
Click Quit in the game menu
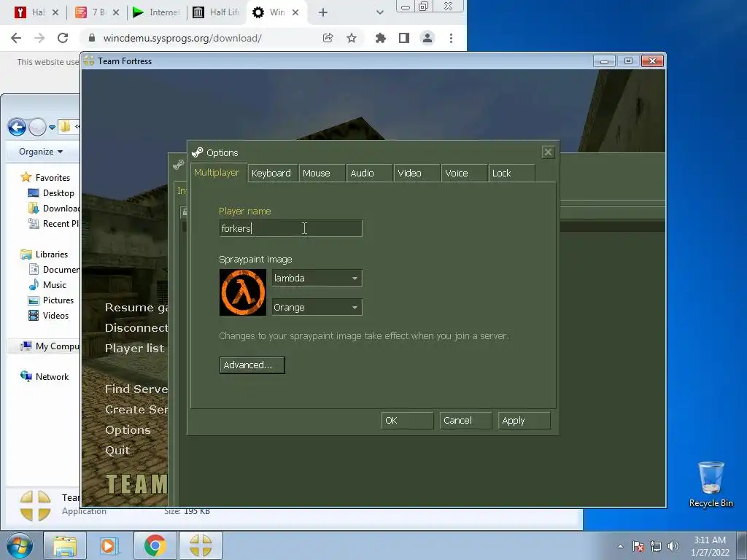(x=117, y=451)
